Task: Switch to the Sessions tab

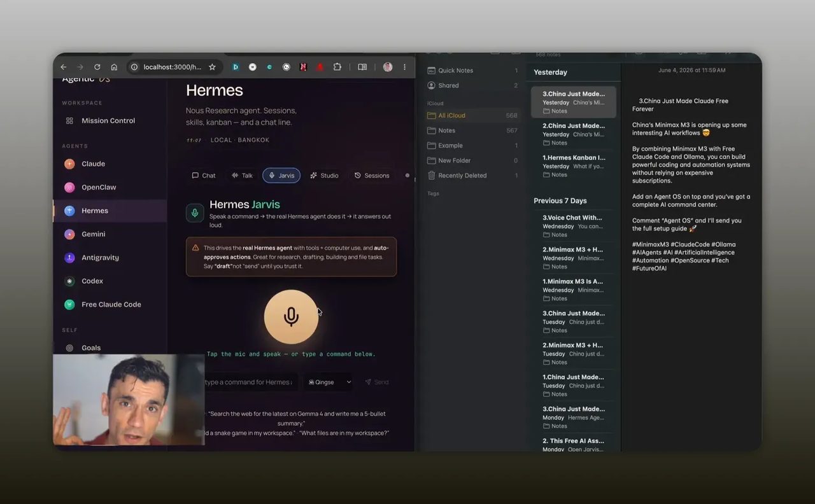Action: tap(372, 175)
